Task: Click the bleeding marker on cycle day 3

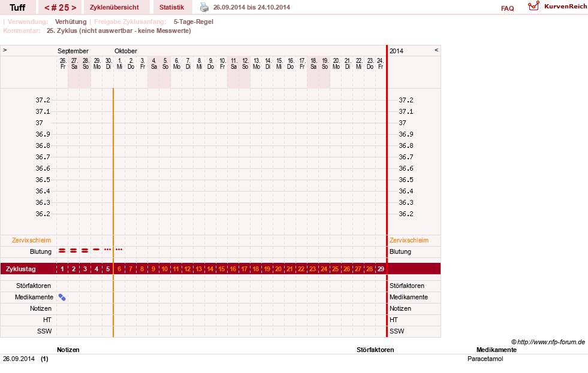Action: (x=85, y=250)
